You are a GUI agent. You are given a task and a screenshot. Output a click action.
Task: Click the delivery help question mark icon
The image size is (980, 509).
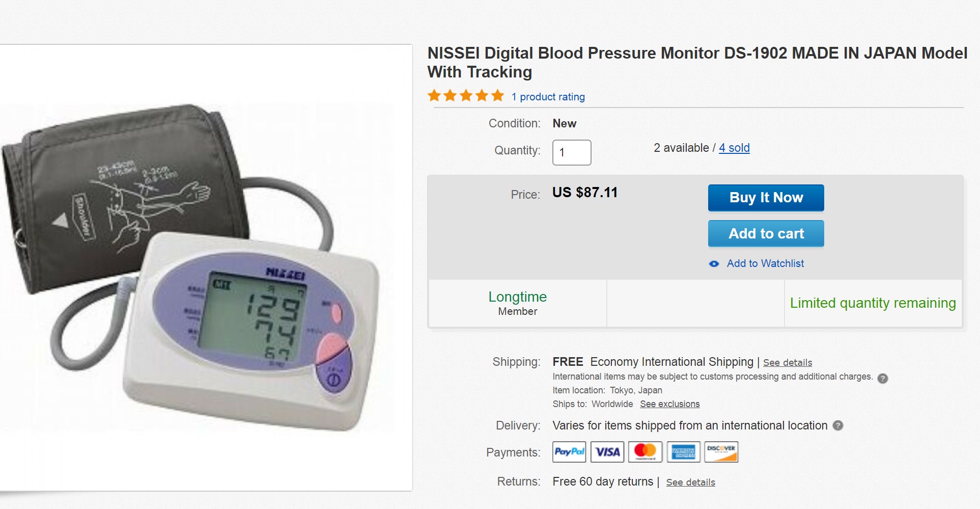pos(837,425)
